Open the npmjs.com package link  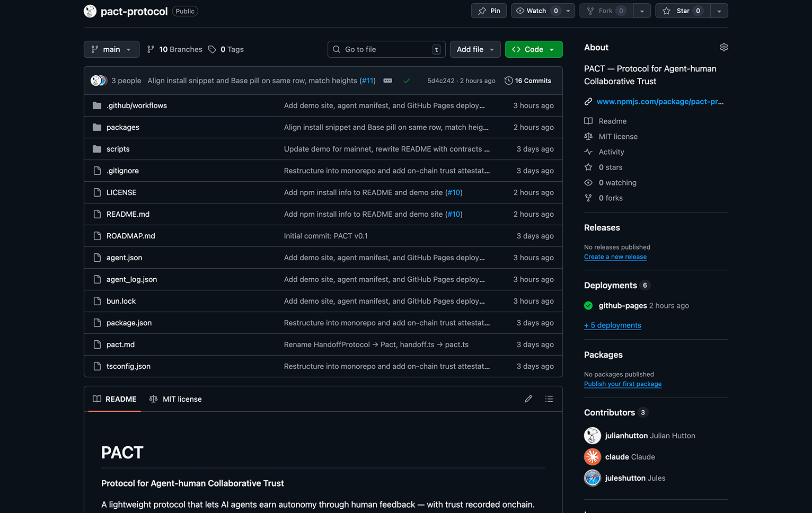[x=660, y=102]
